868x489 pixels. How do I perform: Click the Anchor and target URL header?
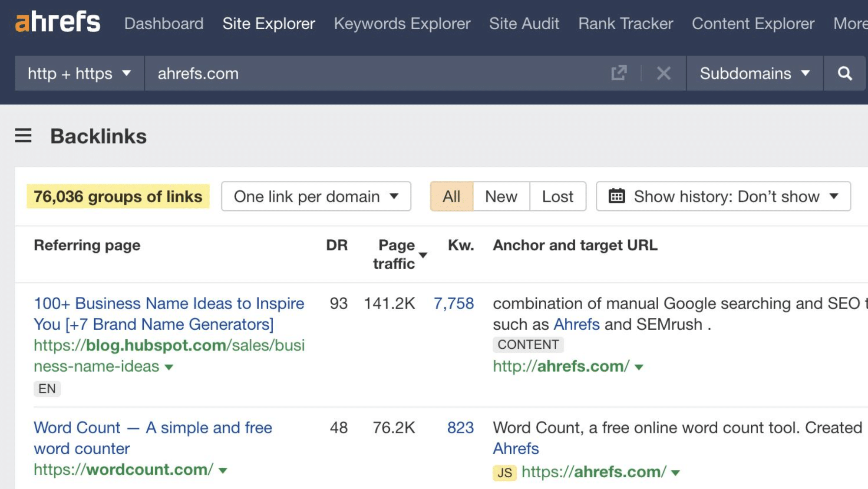[x=575, y=245]
